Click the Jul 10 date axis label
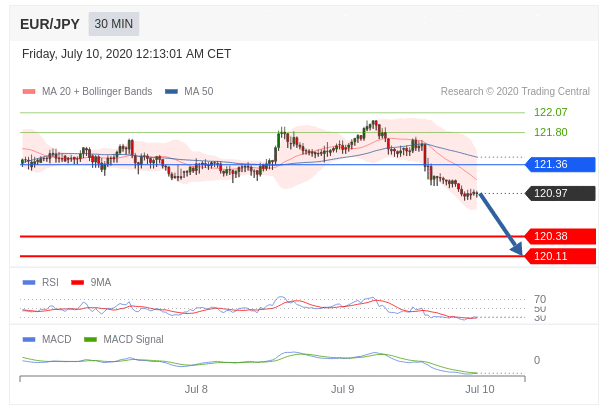 (x=480, y=389)
